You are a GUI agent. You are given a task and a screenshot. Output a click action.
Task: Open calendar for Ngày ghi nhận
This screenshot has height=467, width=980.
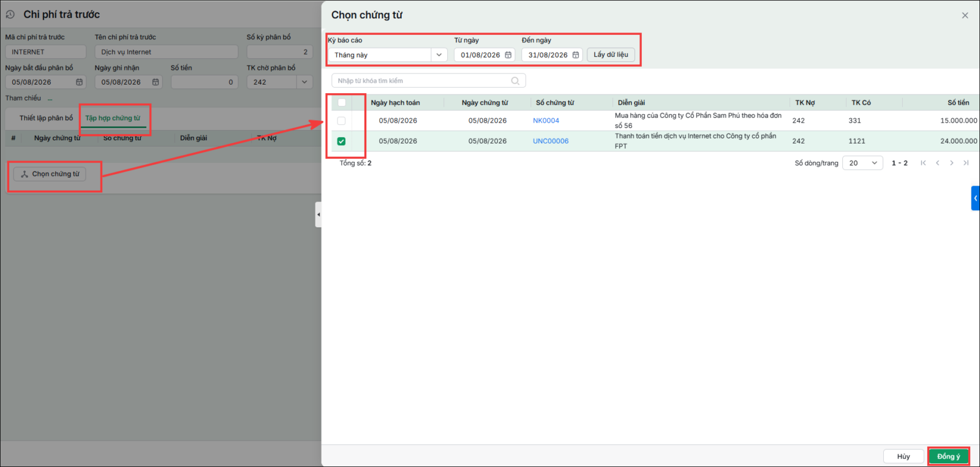point(156,82)
